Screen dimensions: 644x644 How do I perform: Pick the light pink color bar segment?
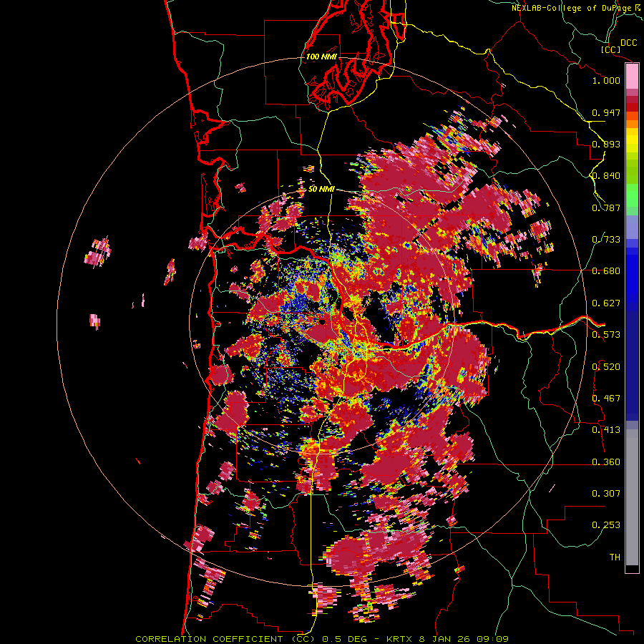point(632,77)
